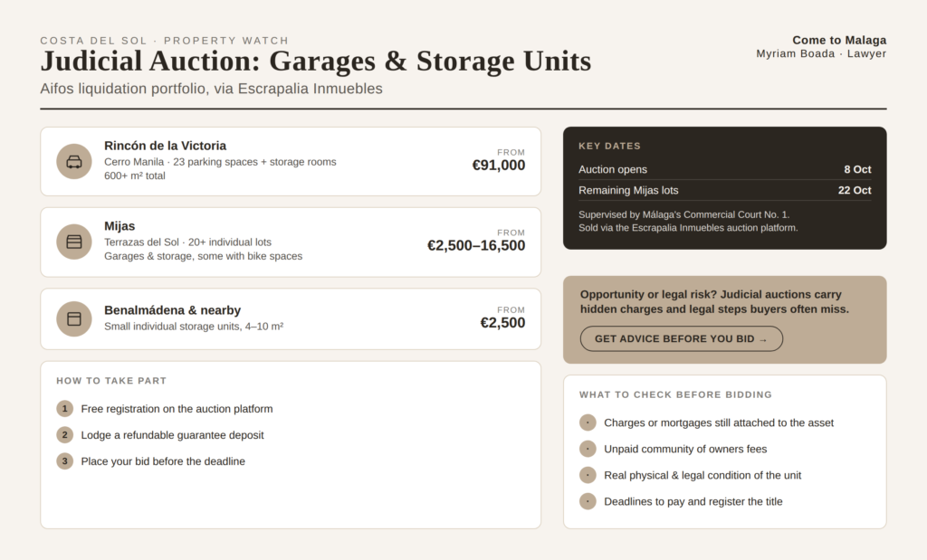Click Real physical & legal condition of the unit
Screen dimensions: 927x560
pos(702,476)
